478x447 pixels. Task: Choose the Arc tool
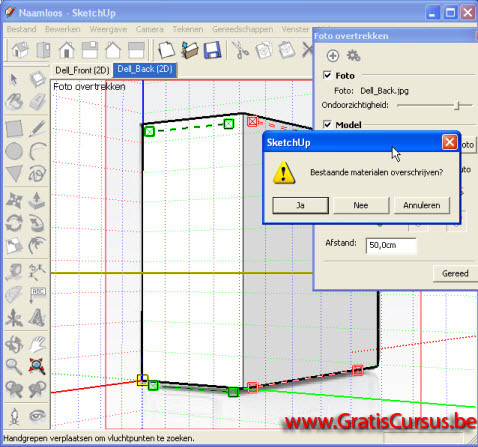pos(37,151)
